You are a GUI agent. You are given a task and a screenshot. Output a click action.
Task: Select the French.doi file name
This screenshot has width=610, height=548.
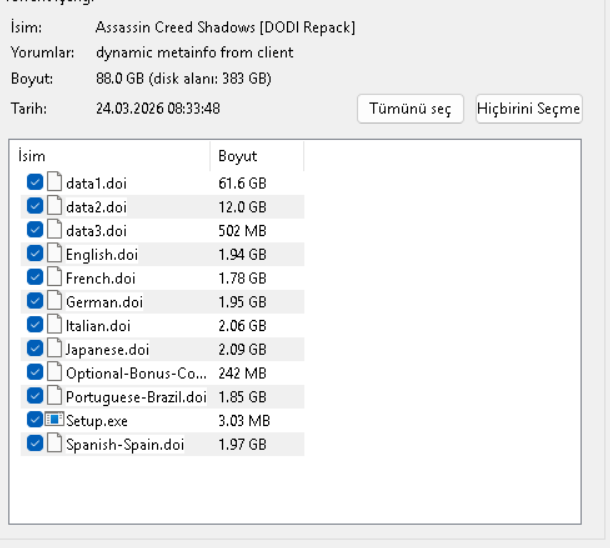[101, 278]
